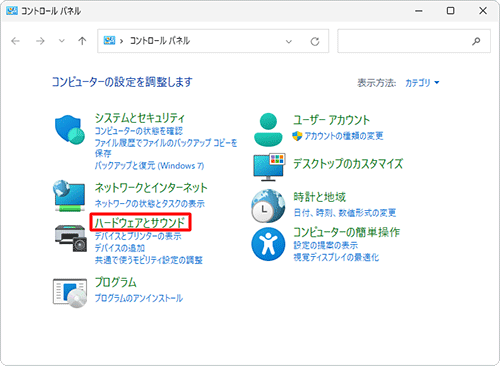Click the Control Panel icon in the title bar
This screenshot has width=500, height=366.
coord(12,11)
